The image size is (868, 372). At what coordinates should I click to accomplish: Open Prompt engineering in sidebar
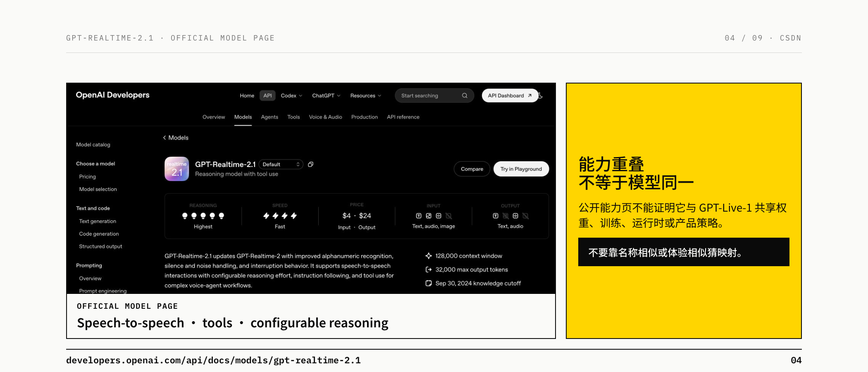(x=103, y=291)
